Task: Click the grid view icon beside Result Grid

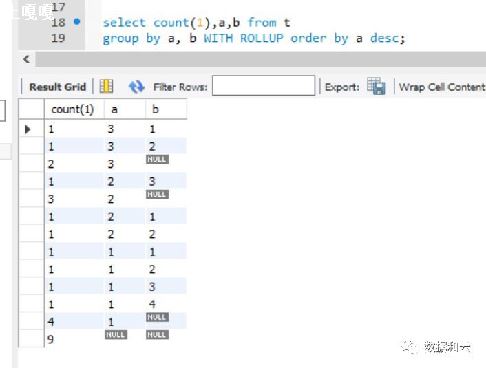Action: (x=106, y=87)
